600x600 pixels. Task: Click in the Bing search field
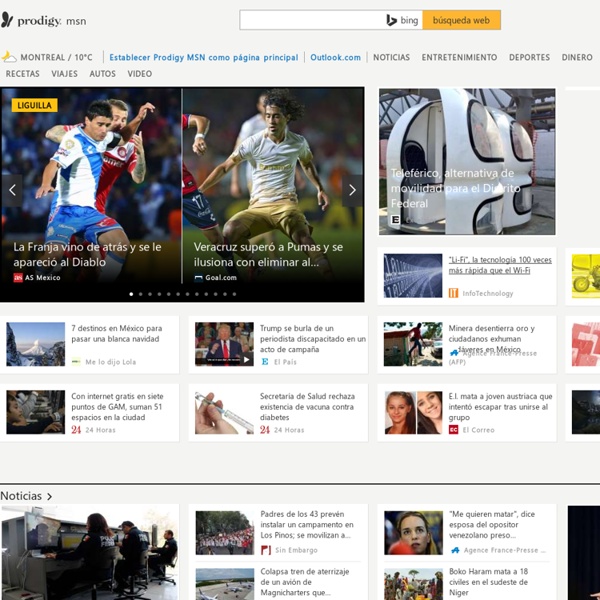(x=310, y=20)
